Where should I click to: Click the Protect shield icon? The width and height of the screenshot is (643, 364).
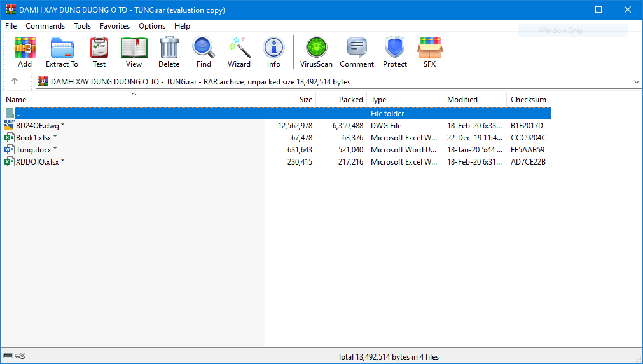coord(395,48)
